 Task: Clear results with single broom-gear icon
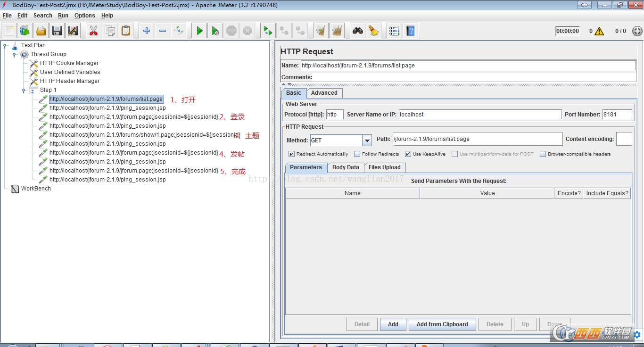pyautogui.click(x=321, y=31)
